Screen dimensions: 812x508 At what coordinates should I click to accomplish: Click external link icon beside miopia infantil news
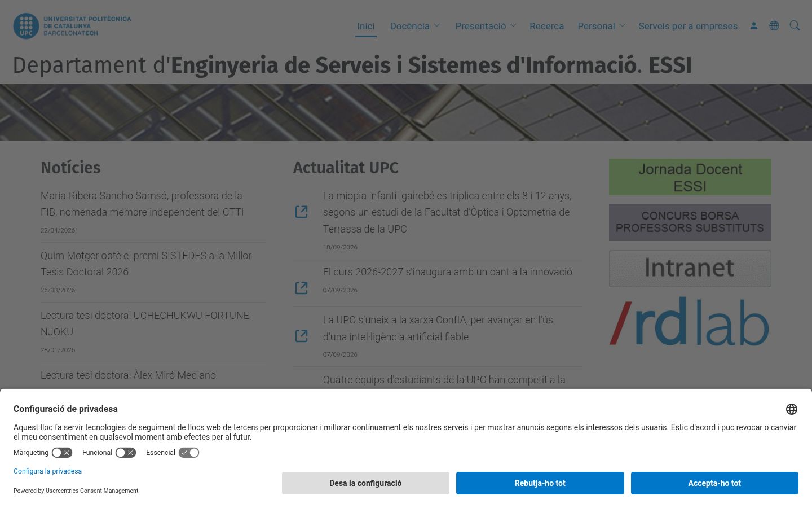302,212
